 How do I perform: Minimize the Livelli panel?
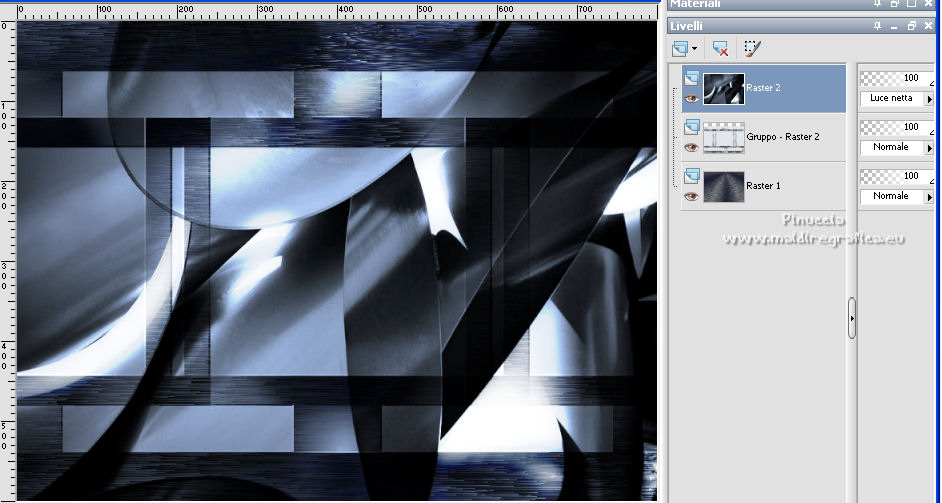tap(895, 26)
